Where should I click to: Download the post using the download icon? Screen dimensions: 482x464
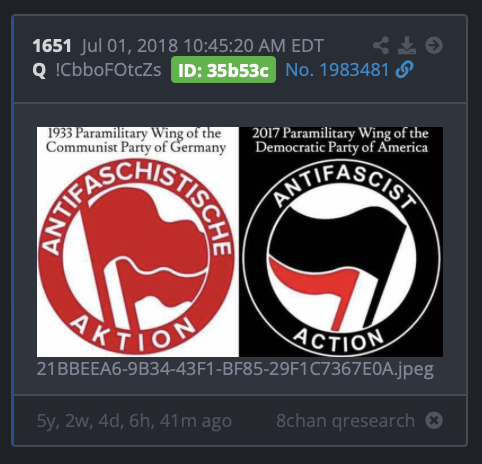407,45
